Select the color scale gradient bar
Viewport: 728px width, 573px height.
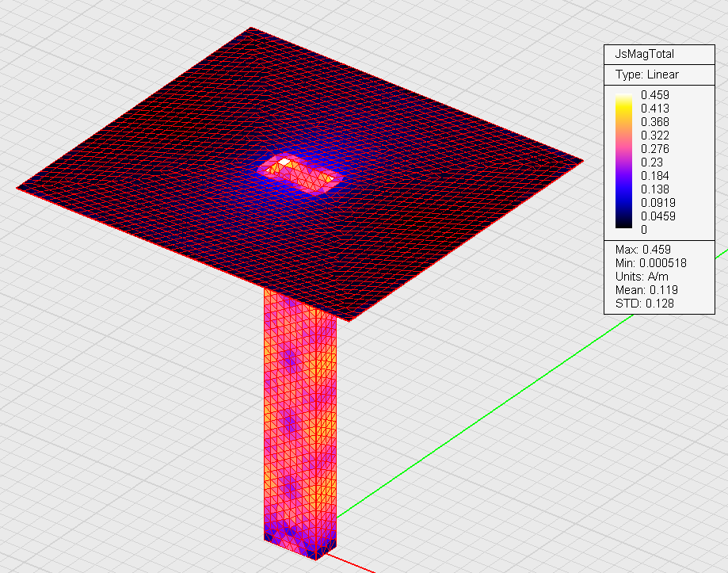point(623,161)
